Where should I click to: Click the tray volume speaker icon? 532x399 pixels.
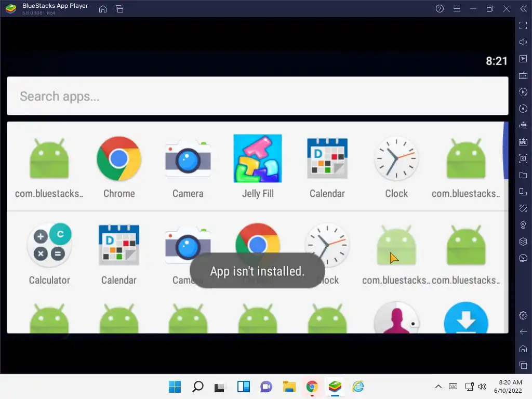tap(482, 387)
